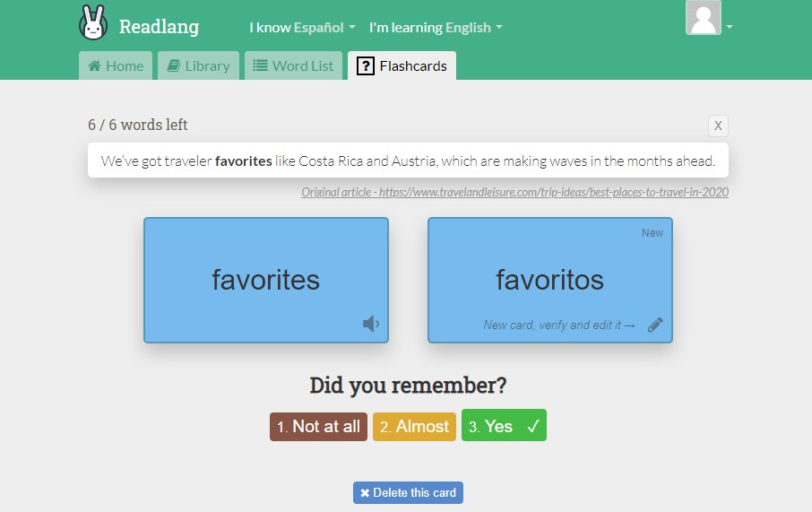Delete this card
This screenshot has height=512, width=812.
point(408,492)
